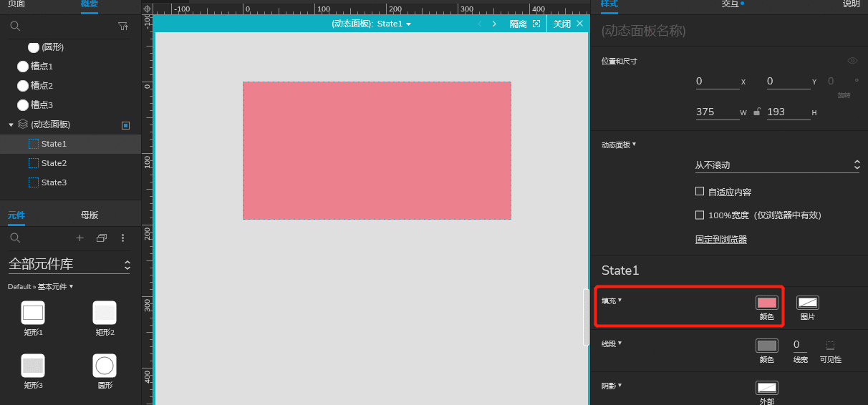868x405 pixels.
Task: Click the circle icon next to 槽点1
Action: click(22, 67)
